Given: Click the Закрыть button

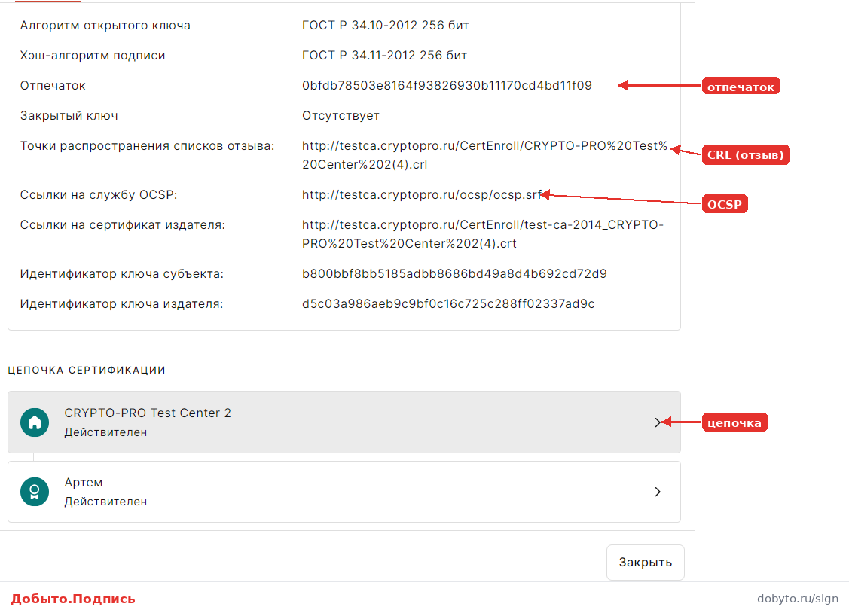Looking at the screenshot, I should 646,563.
